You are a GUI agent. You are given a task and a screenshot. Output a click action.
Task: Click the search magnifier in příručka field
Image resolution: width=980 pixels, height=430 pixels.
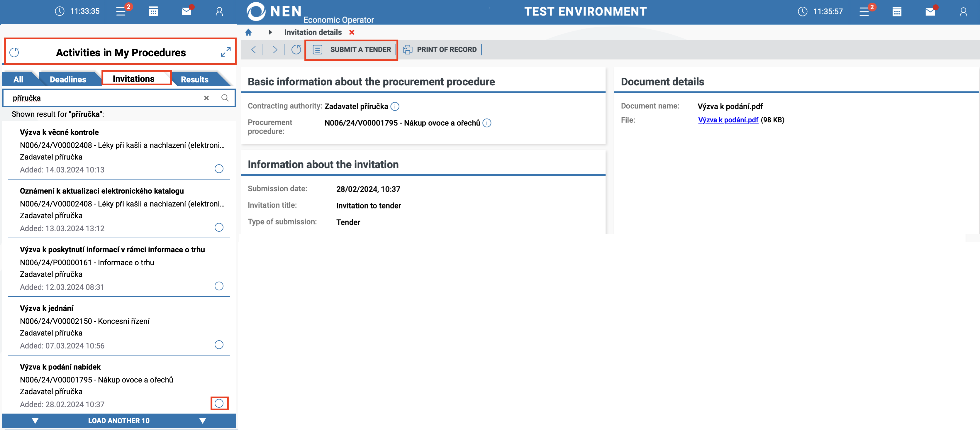[x=225, y=98]
